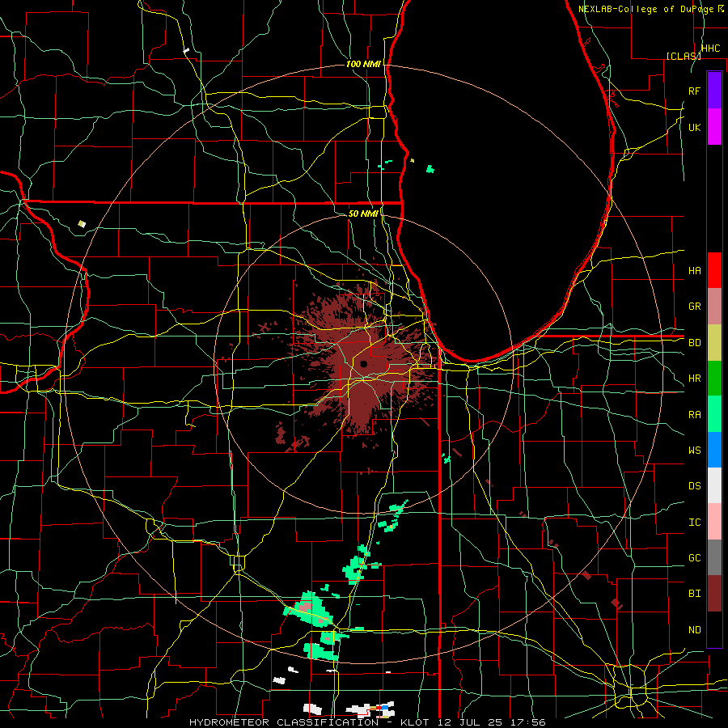Click the "DS" legend label
Screen dimensions: 728x728
[x=695, y=485]
